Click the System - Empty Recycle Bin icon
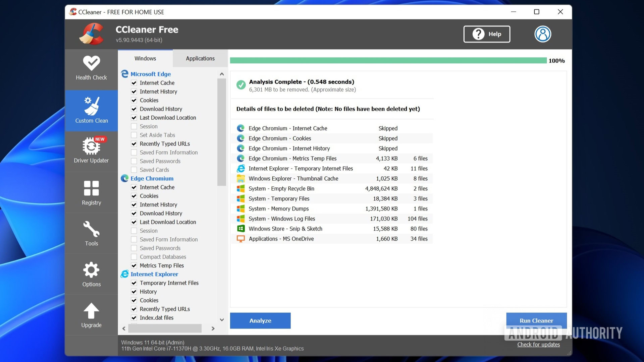The image size is (644, 362). [240, 189]
